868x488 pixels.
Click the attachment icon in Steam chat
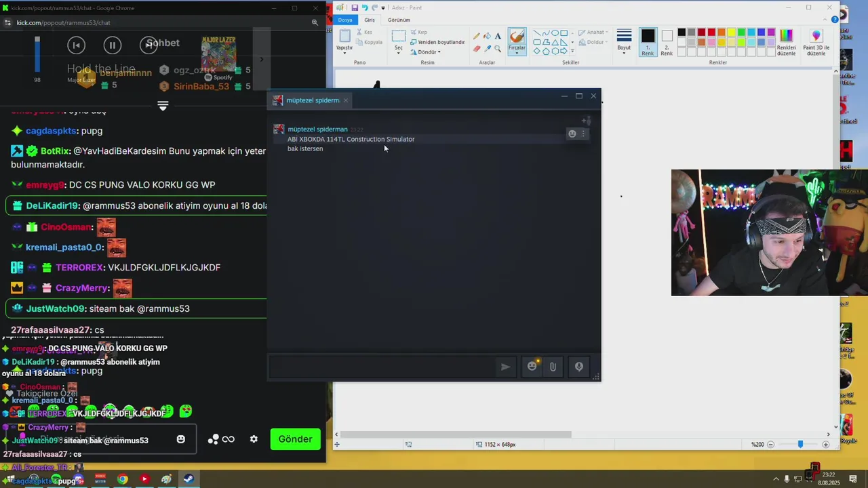click(553, 367)
